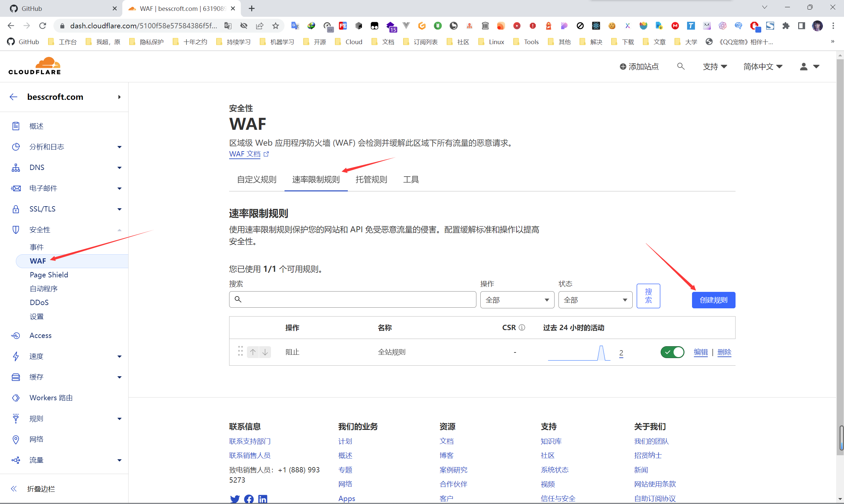Switch to 工具 tab
Viewport: 844px width, 504px height.
[x=411, y=179]
